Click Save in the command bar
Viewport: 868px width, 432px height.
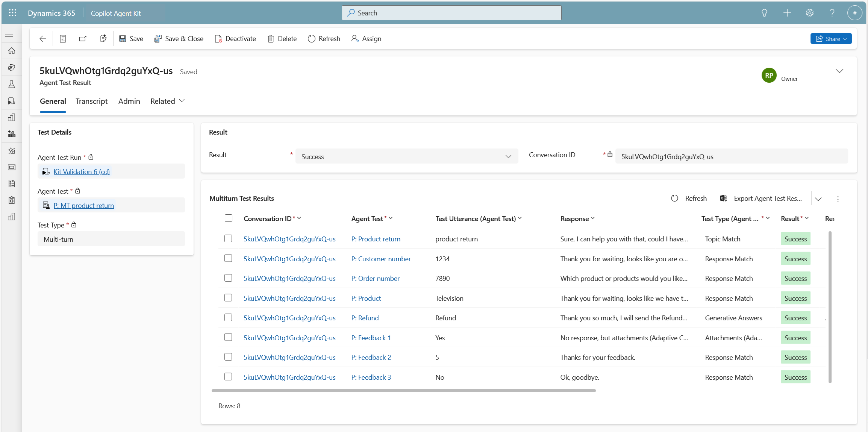[x=131, y=39]
